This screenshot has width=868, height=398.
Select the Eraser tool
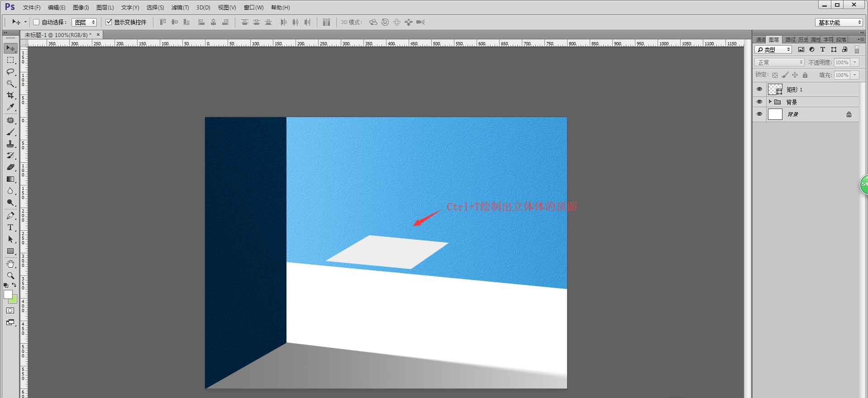point(10,167)
